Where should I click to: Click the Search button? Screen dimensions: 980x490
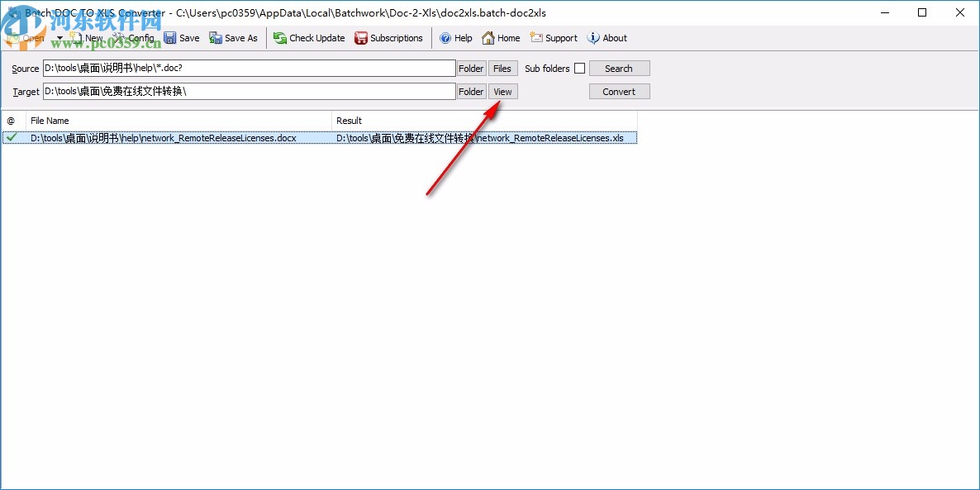(619, 68)
